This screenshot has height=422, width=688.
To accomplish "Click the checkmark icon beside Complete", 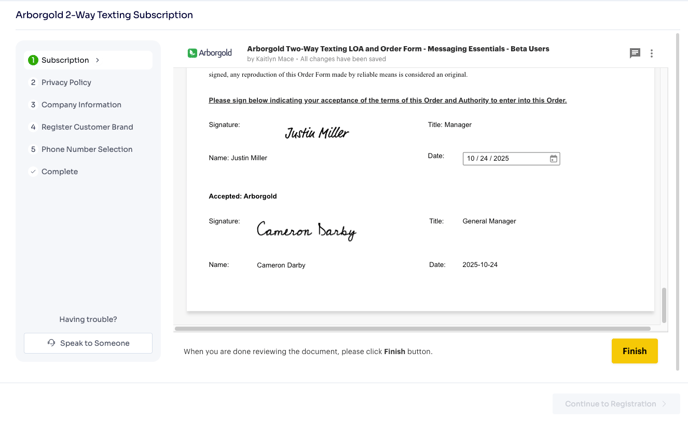I will (33, 172).
